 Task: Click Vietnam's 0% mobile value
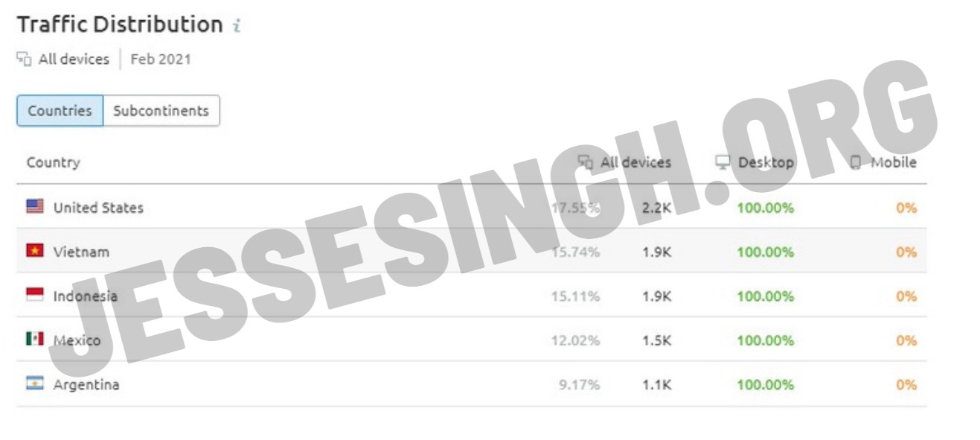tap(906, 252)
